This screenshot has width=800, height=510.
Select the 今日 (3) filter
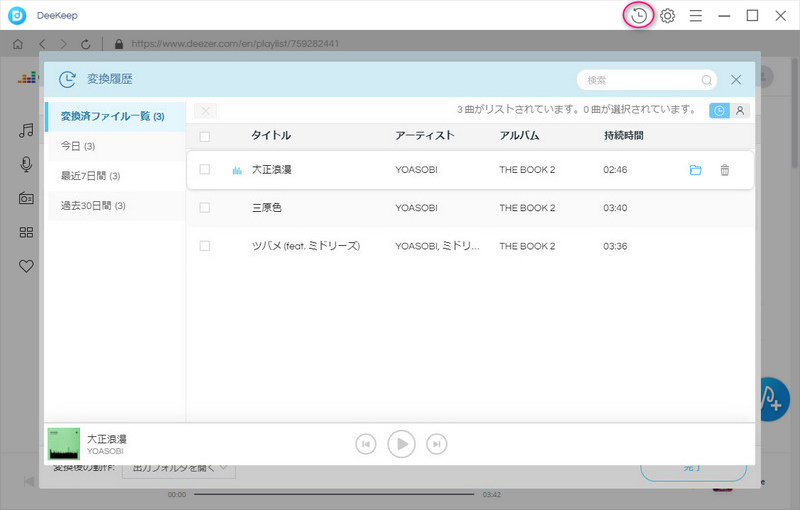coord(116,146)
